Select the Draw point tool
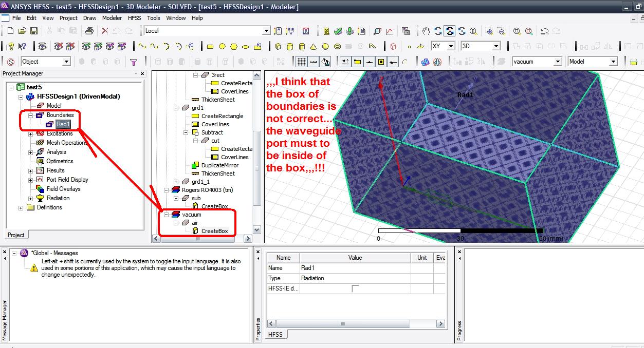This screenshot has height=348, width=644. click(409, 46)
